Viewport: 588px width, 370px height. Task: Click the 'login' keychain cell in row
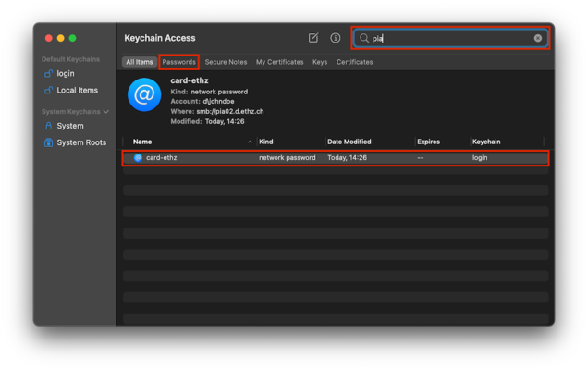[480, 158]
